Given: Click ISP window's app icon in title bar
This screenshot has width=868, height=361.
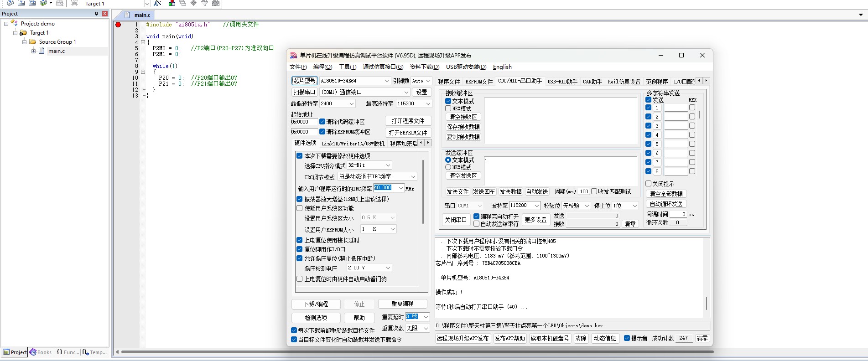Looking at the screenshot, I should [294, 55].
